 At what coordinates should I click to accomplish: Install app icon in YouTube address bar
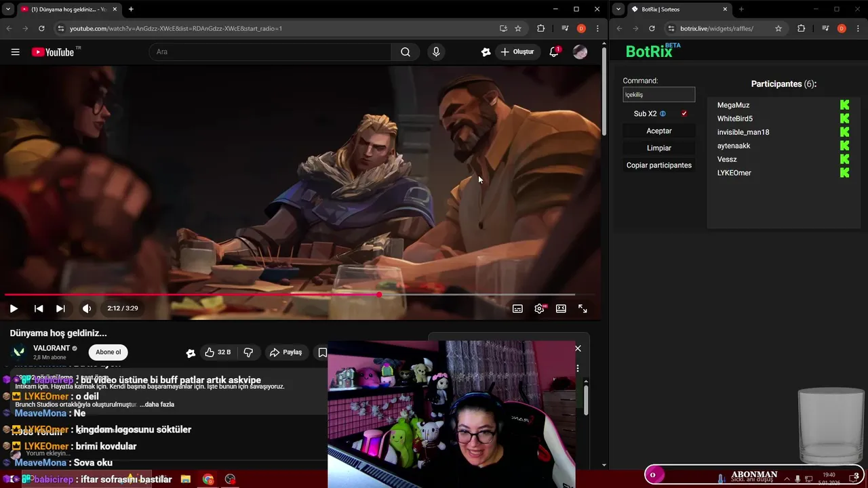point(503,28)
